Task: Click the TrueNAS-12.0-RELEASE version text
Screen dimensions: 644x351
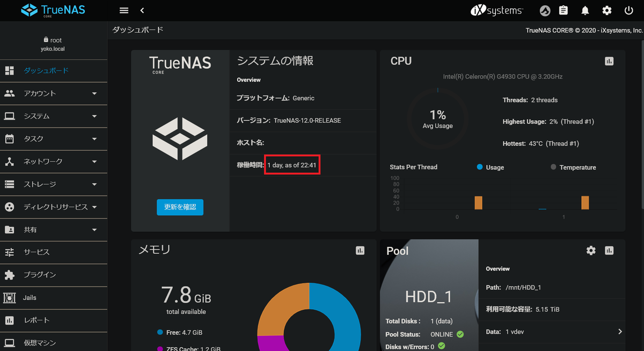Action: point(307,121)
